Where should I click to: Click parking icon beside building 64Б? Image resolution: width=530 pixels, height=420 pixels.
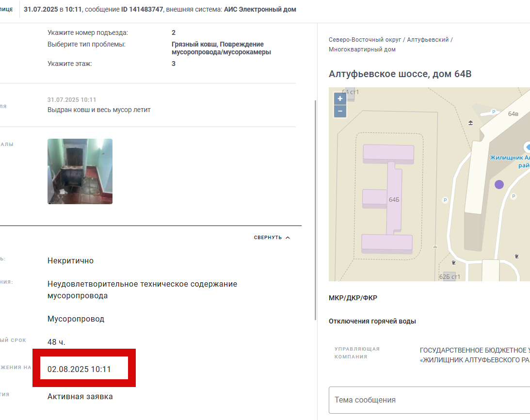pos(445,200)
